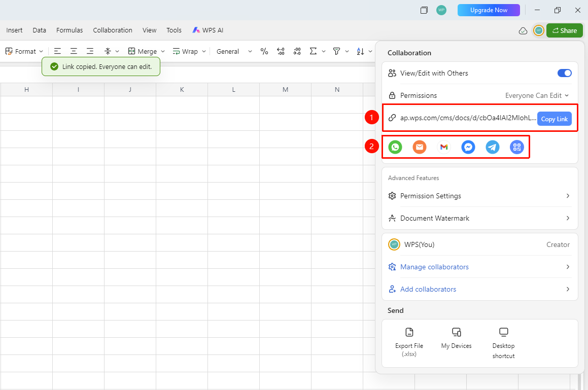This screenshot has height=390, width=588.
Task: Open the Insert menu
Action: 14,30
